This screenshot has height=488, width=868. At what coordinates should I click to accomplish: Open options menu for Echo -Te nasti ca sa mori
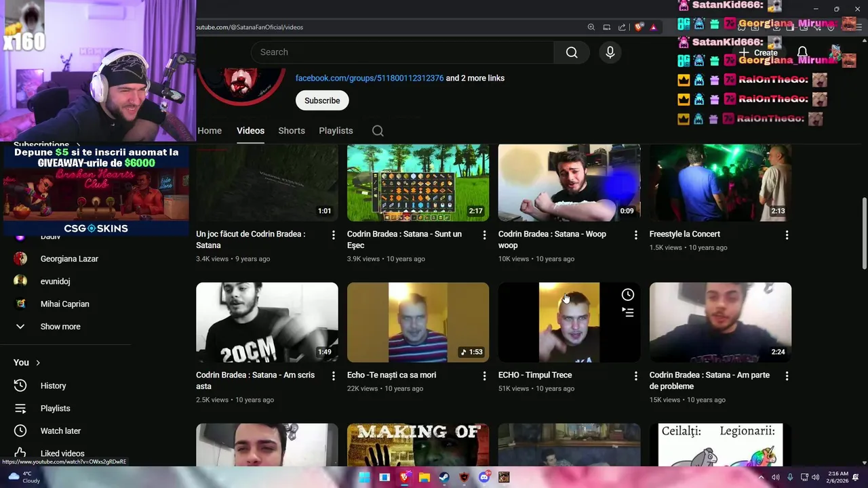(x=484, y=375)
